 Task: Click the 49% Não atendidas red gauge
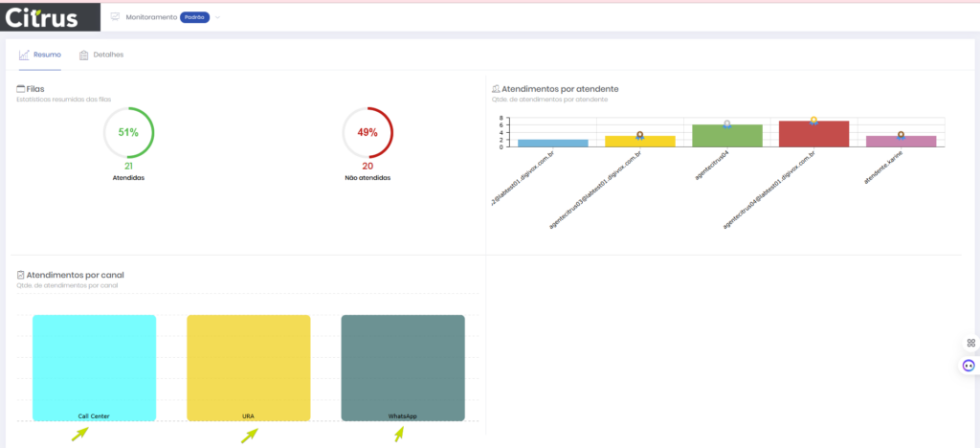point(367,132)
